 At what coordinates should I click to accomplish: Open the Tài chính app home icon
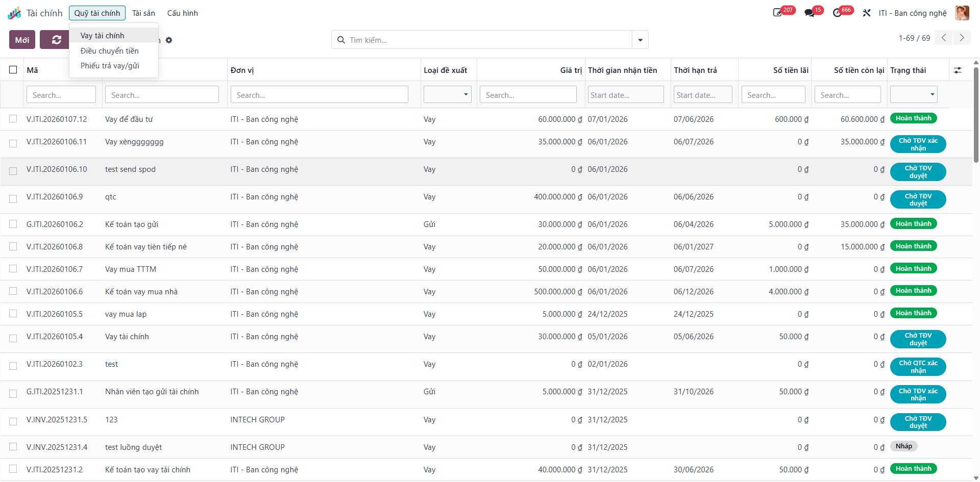point(14,13)
